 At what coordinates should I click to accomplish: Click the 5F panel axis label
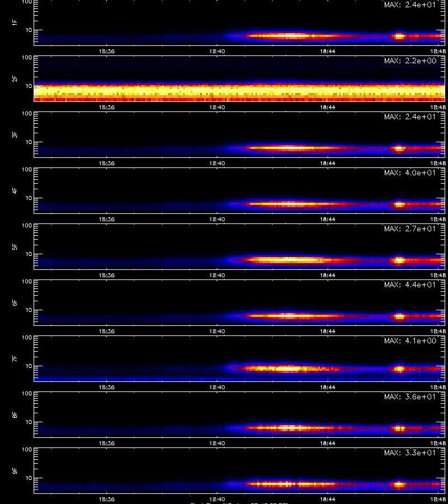pos(15,246)
